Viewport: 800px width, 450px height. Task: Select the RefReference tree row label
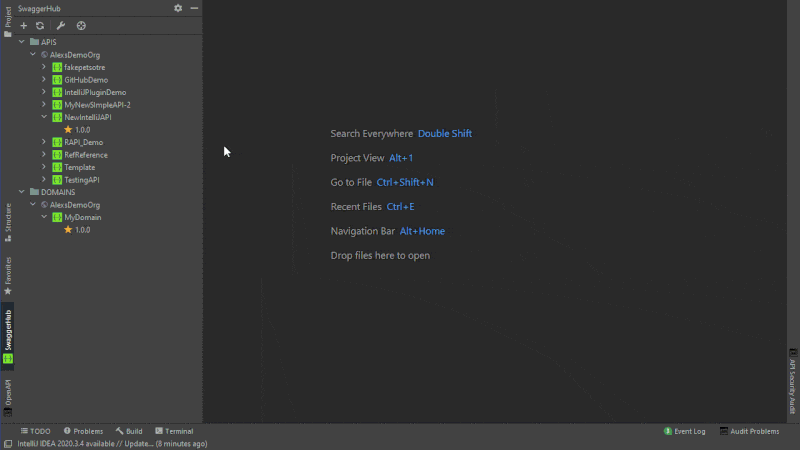tap(86, 155)
